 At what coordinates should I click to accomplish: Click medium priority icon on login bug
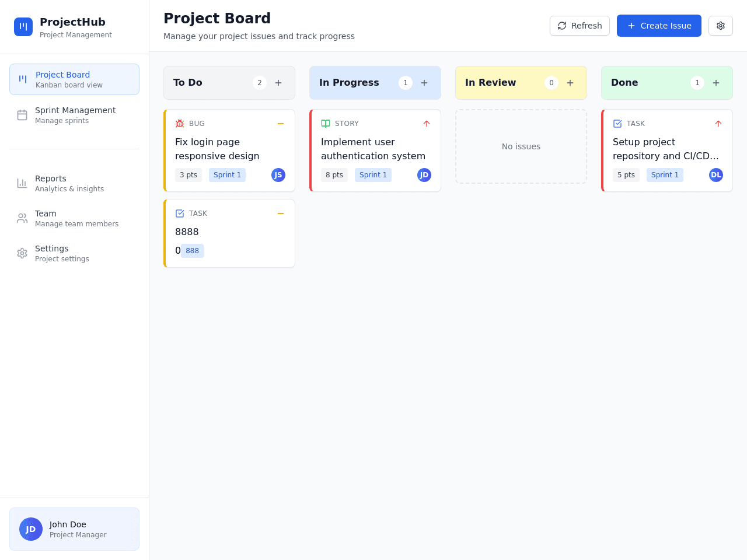pyautogui.click(x=281, y=124)
